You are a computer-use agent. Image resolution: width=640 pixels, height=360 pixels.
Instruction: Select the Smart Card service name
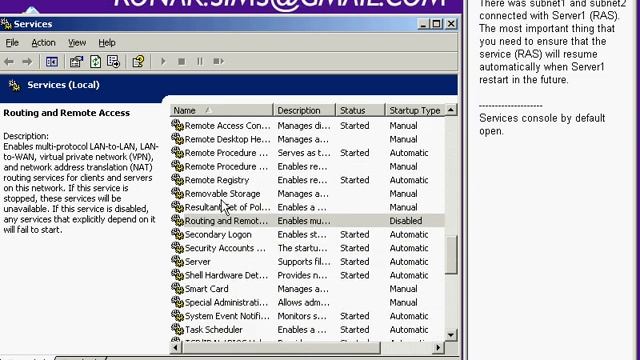coord(207,289)
